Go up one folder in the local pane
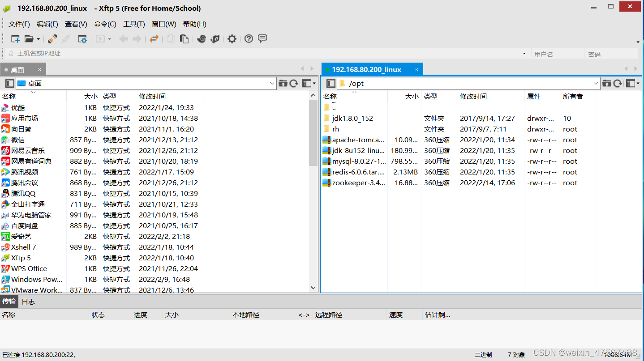644x361 pixels. pyautogui.click(x=283, y=83)
